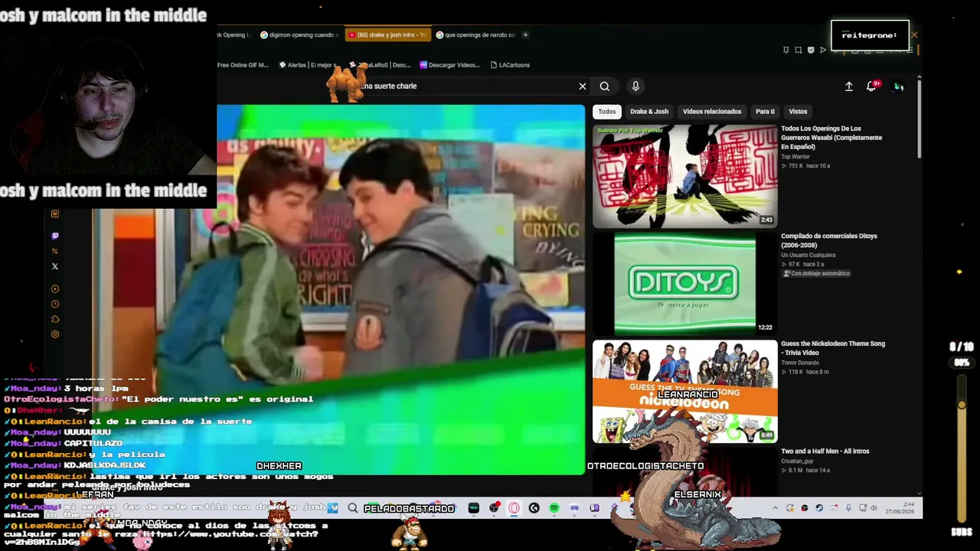
Task: Select the 'Videos relacionados' filter chip
Action: [x=712, y=112]
